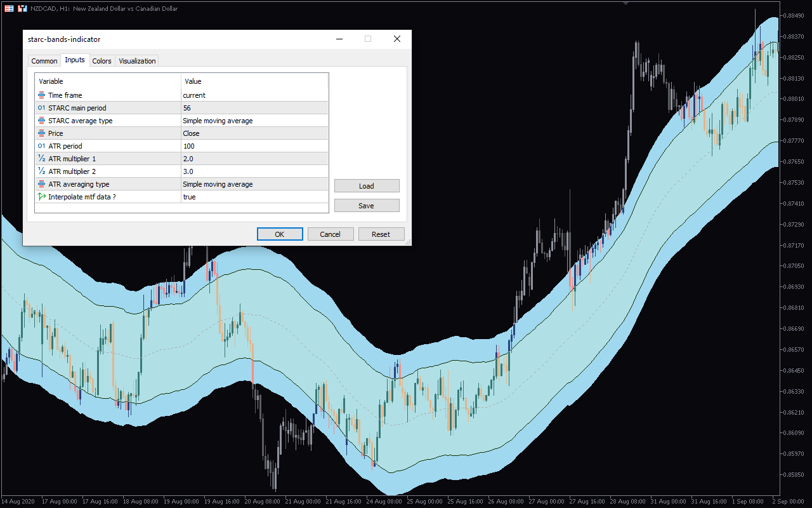Edit STARC main period value 56
This screenshot has height=508, width=812.
point(254,108)
